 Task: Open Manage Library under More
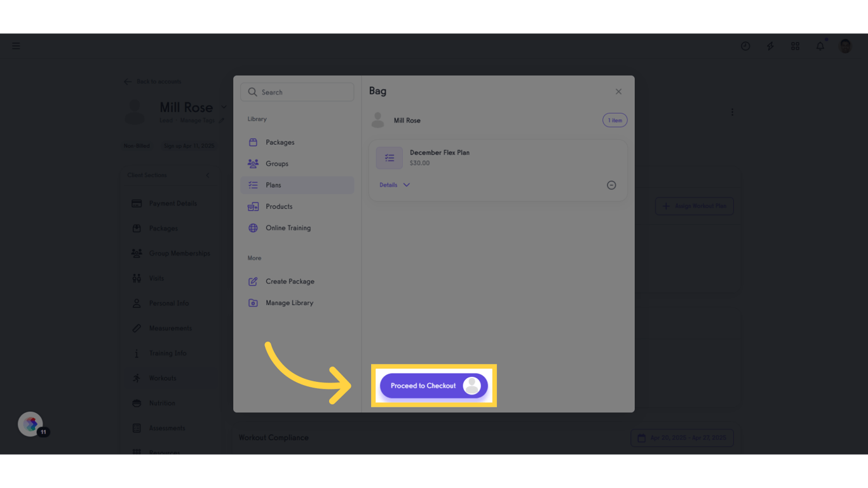pyautogui.click(x=297, y=303)
